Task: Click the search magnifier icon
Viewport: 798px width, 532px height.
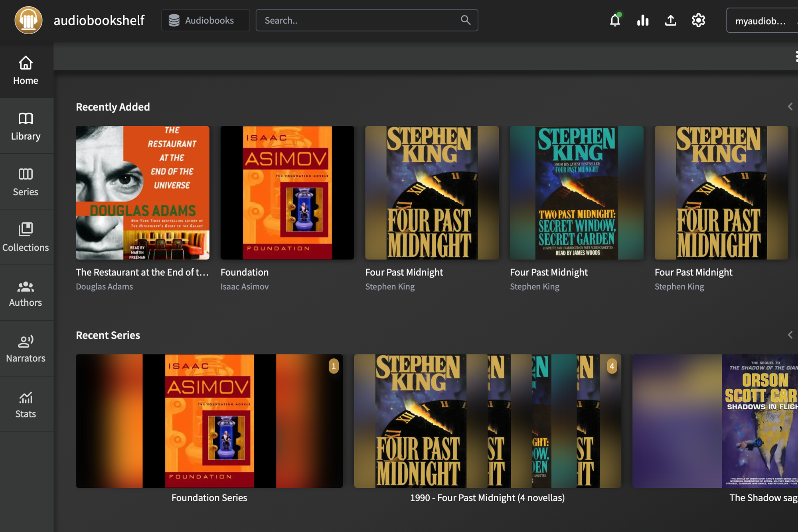Action: (465, 20)
